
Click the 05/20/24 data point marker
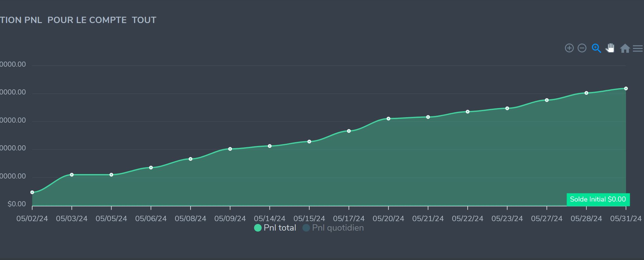pos(388,119)
